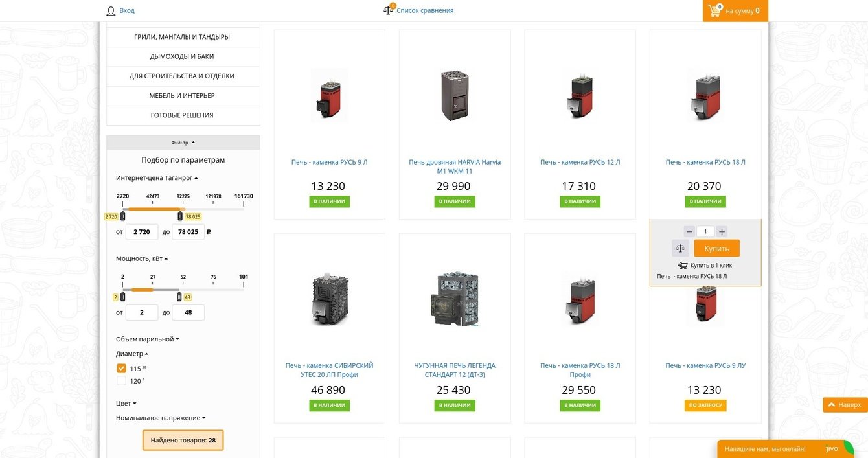Click the quantity field showing 1
This screenshot has height=458, width=868.
[705, 231]
